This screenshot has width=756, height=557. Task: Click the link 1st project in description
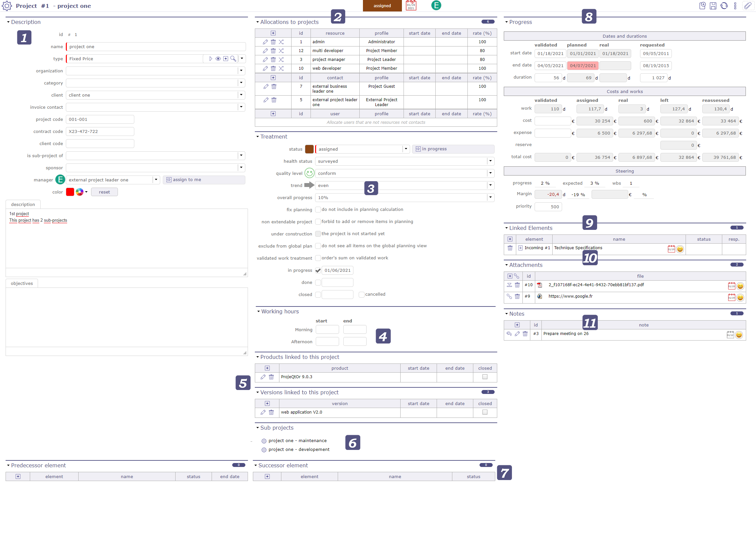19,213
